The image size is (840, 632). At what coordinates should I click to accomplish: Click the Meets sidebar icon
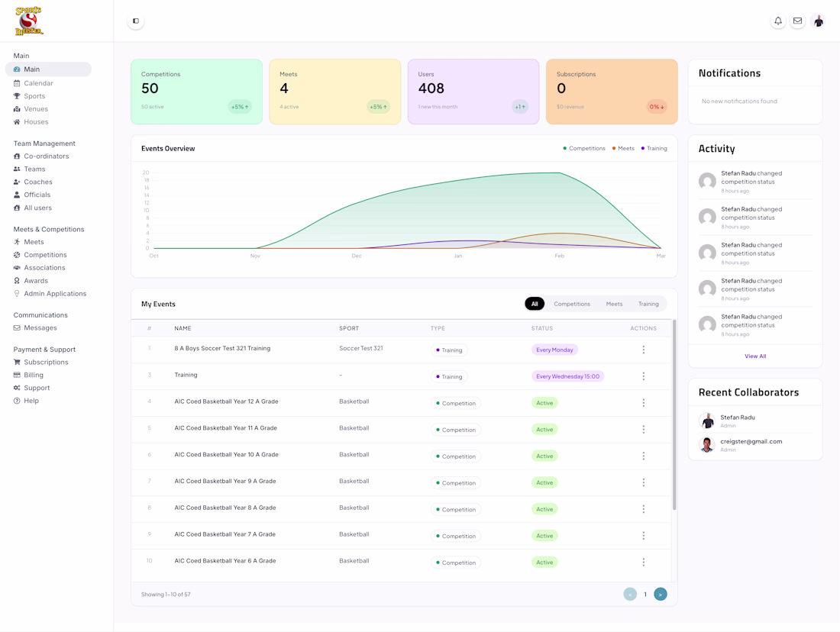tap(17, 242)
